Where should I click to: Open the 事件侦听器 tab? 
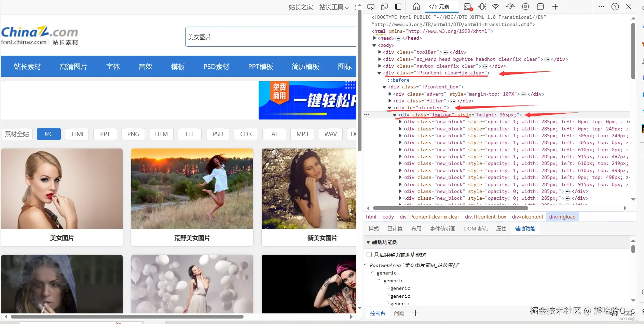pyautogui.click(x=442, y=228)
